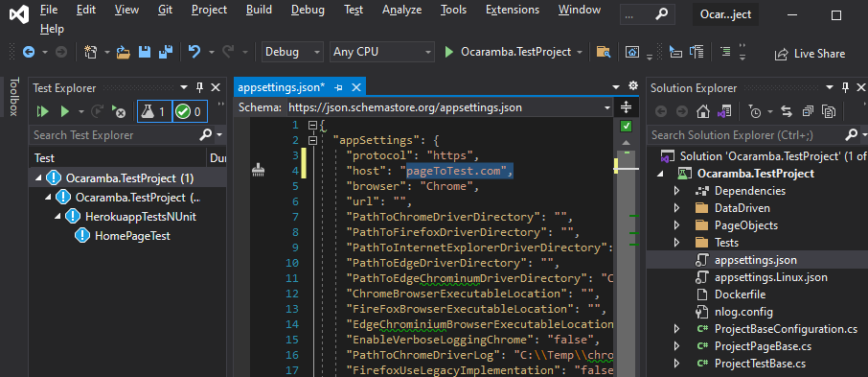Image resolution: width=868 pixels, height=377 pixels.
Task: Open the Debug configuration dropdown
Action: pos(292,52)
